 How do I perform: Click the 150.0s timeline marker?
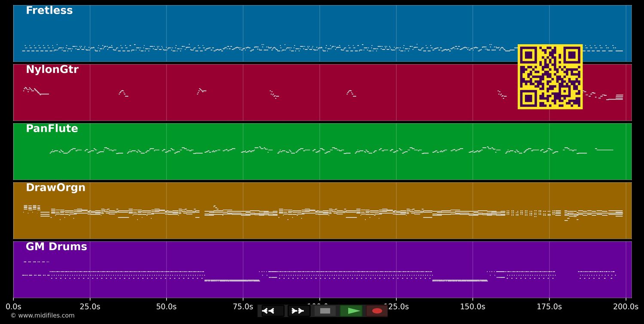473,307
